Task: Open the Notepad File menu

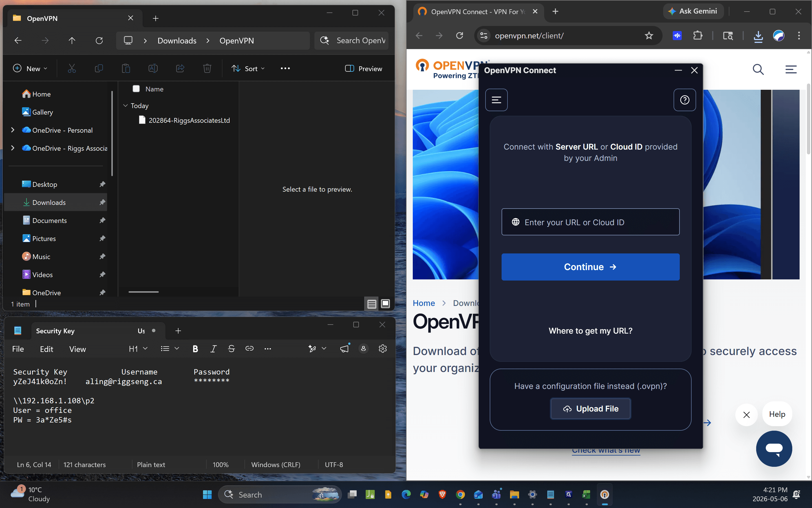Action: click(18, 349)
